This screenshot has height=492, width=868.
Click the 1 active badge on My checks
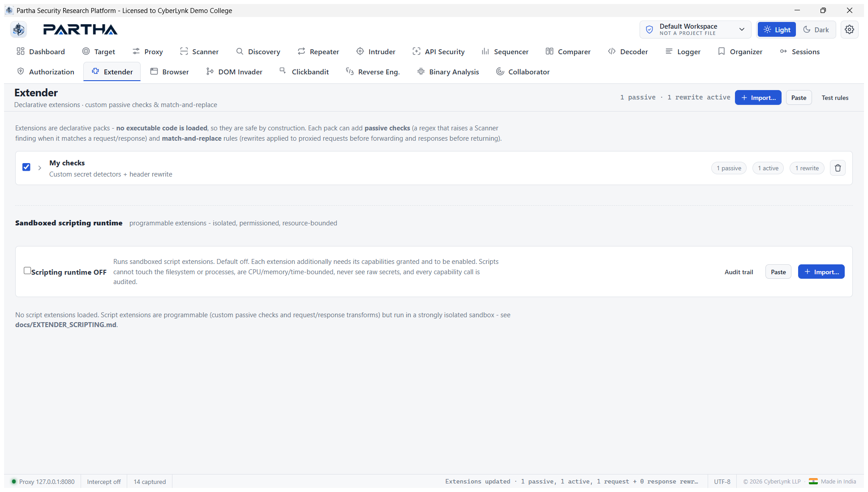tap(768, 168)
